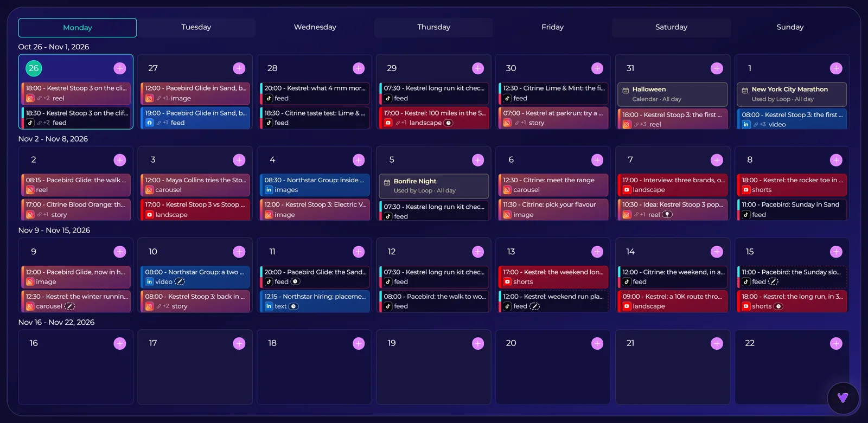Click the calendar icon on the Halloween event
868x423 pixels.
[x=626, y=90]
